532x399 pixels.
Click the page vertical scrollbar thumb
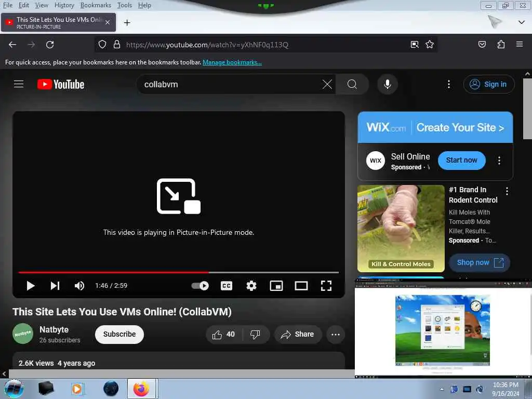[x=527, y=109]
